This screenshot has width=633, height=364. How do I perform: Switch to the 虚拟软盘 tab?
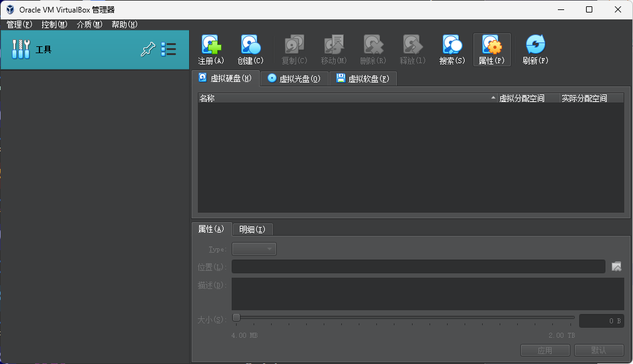pos(363,79)
